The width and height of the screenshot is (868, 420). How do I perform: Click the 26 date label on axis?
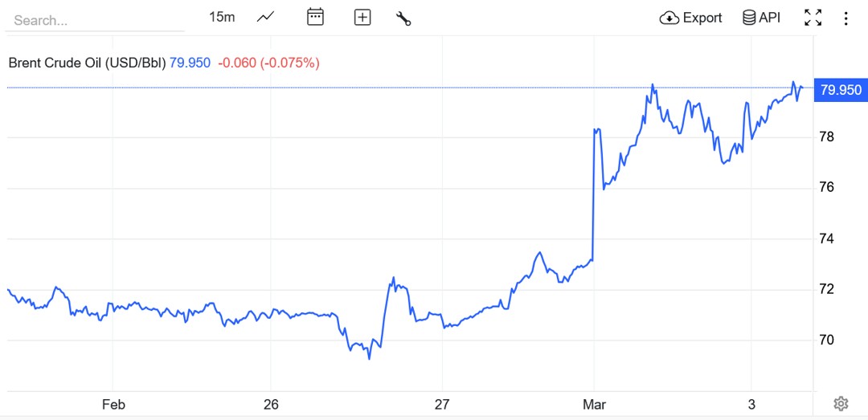click(x=271, y=405)
